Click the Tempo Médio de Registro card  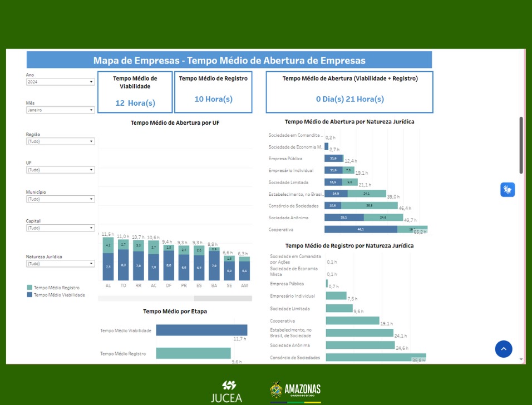(213, 92)
